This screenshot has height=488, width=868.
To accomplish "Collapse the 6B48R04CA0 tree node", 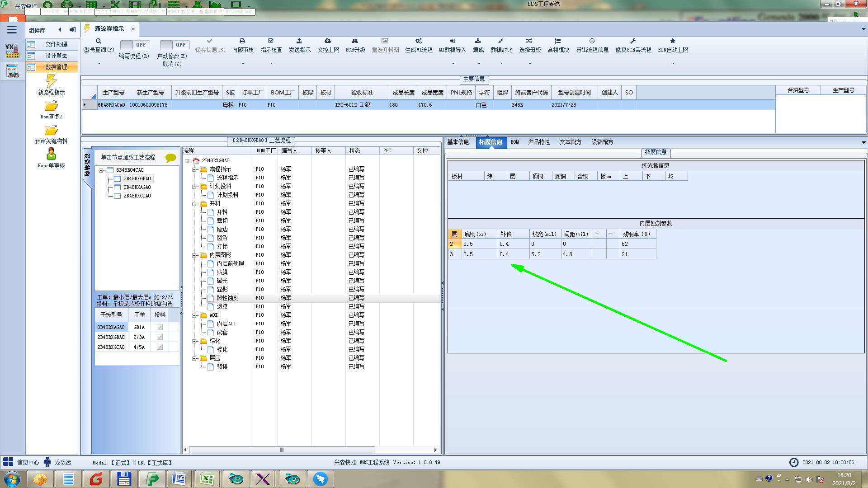I will pyautogui.click(x=101, y=170).
